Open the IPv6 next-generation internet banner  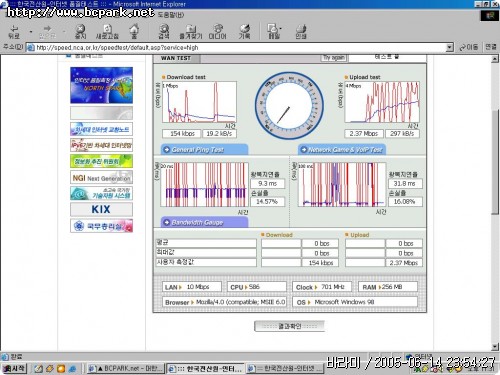[x=101, y=145]
